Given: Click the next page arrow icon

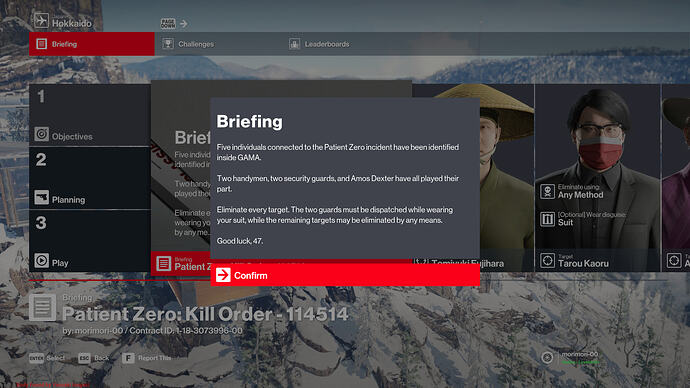Looking at the screenshot, I should [184, 23].
